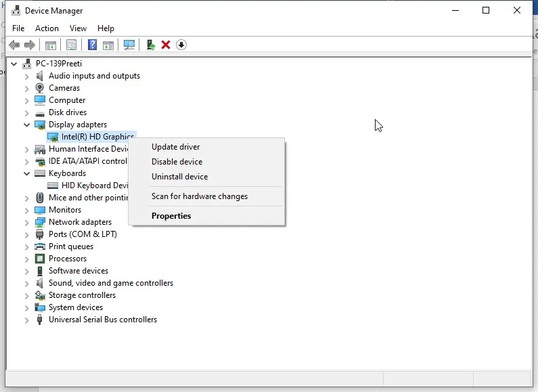Choose Update driver from the context menu
The image size is (538, 392).
tap(175, 147)
